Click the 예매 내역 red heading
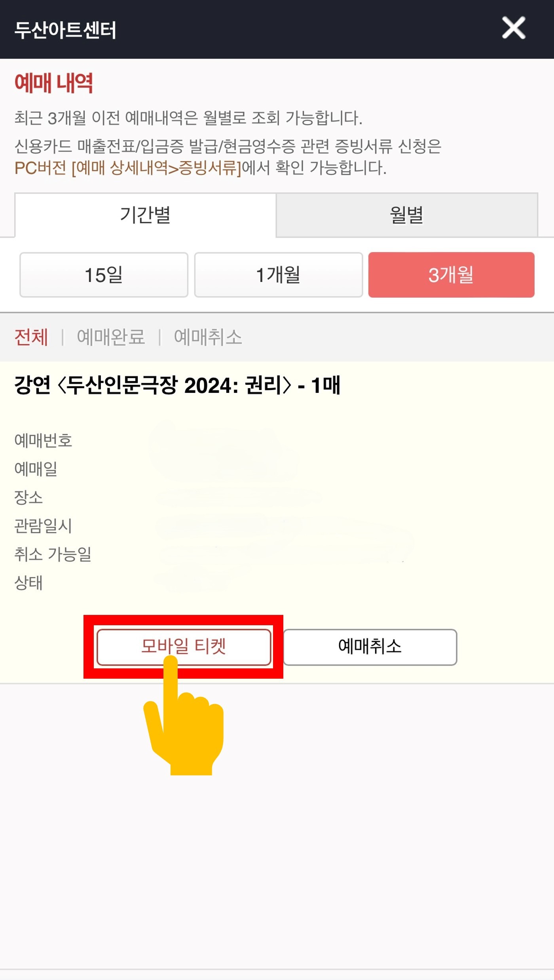Image resolution: width=554 pixels, height=980 pixels. (x=54, y=83)
